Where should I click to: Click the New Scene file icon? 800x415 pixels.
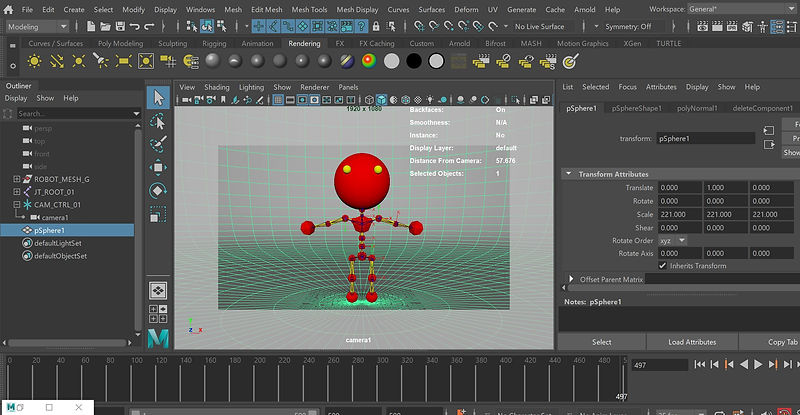coord(91,26)
